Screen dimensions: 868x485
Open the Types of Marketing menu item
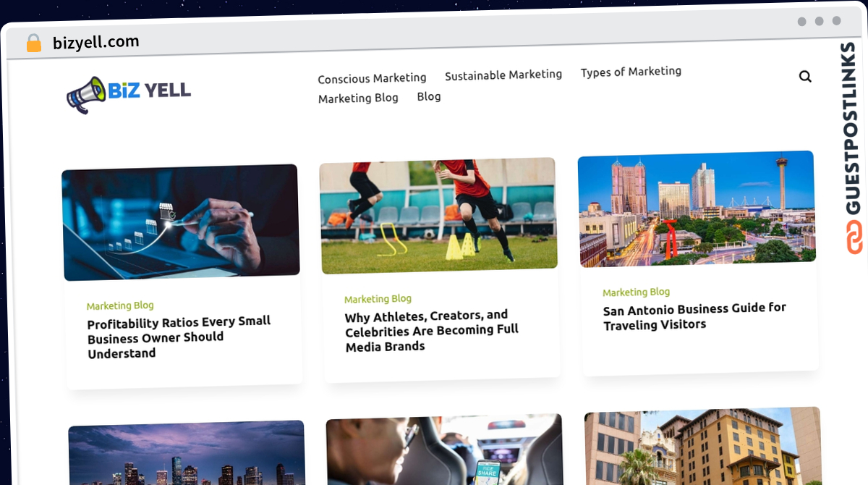point(631,72)
